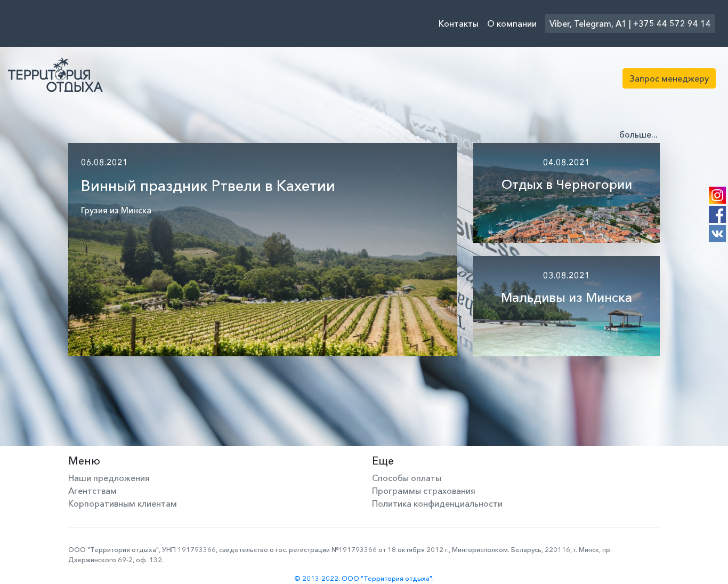The width and height of the screenshot is (728, 584).
Task: Open Способы оплаты footer link
Action: [407, 478]
